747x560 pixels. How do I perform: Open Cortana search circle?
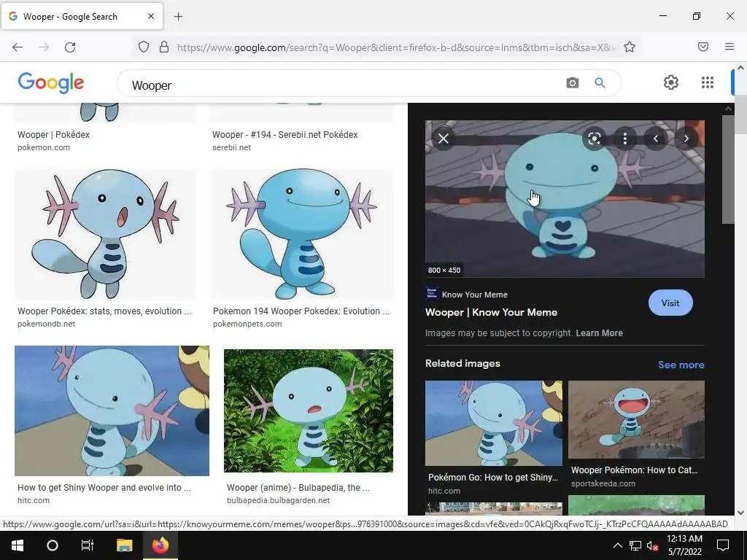[x=53, y=545]
